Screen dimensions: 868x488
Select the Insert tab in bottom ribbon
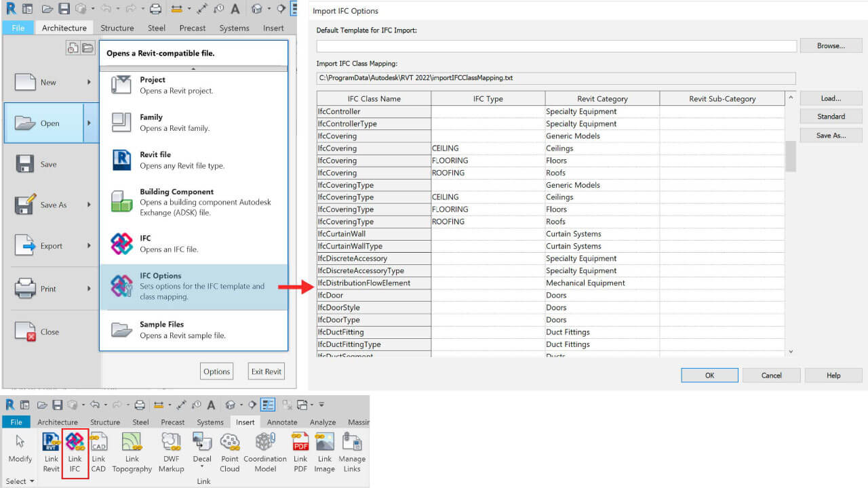tap(245, 422)
